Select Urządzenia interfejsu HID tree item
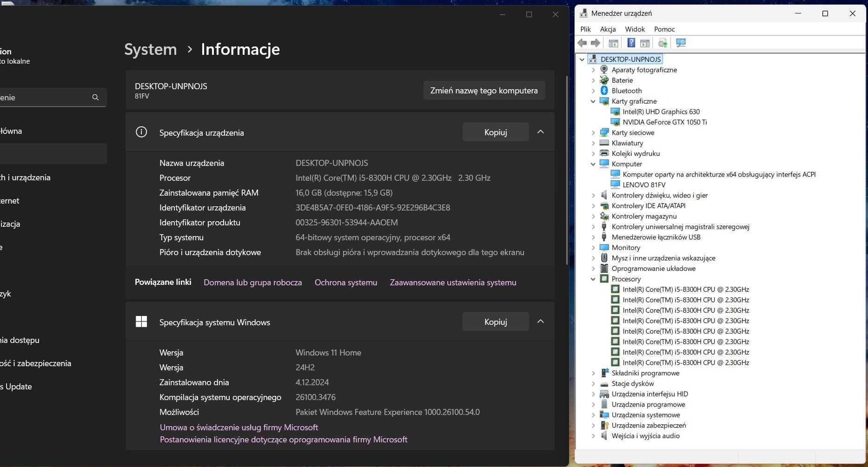 tap(649, 394)
